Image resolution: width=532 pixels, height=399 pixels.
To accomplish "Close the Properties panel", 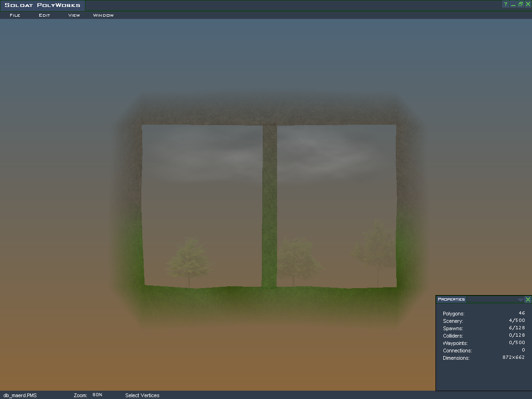I will [x=528, y=300].
